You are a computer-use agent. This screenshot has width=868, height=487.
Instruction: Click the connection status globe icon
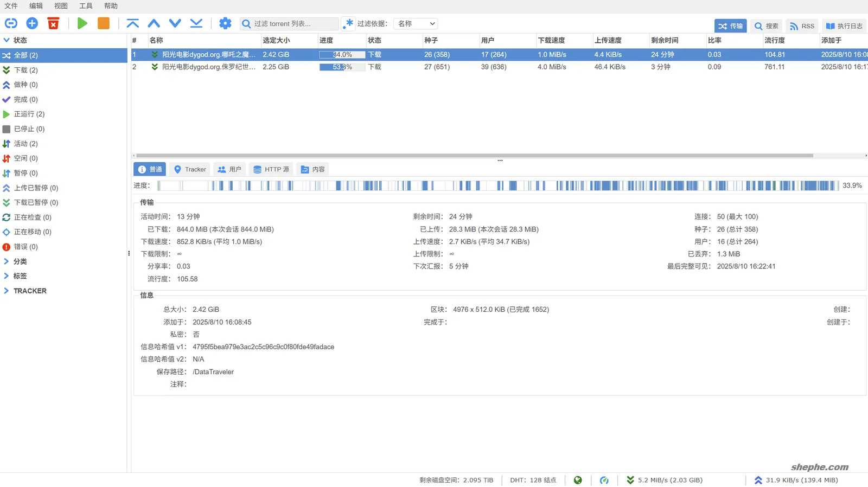[578, 480]
